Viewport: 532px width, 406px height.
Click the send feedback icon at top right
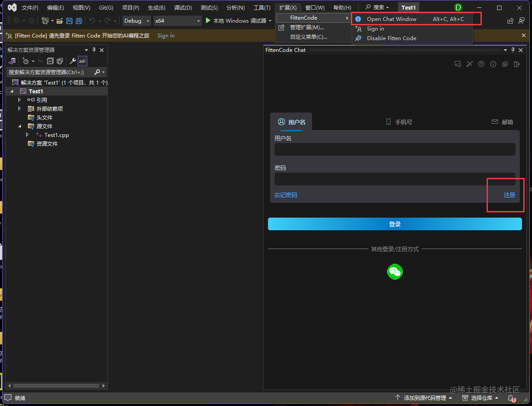521,20
